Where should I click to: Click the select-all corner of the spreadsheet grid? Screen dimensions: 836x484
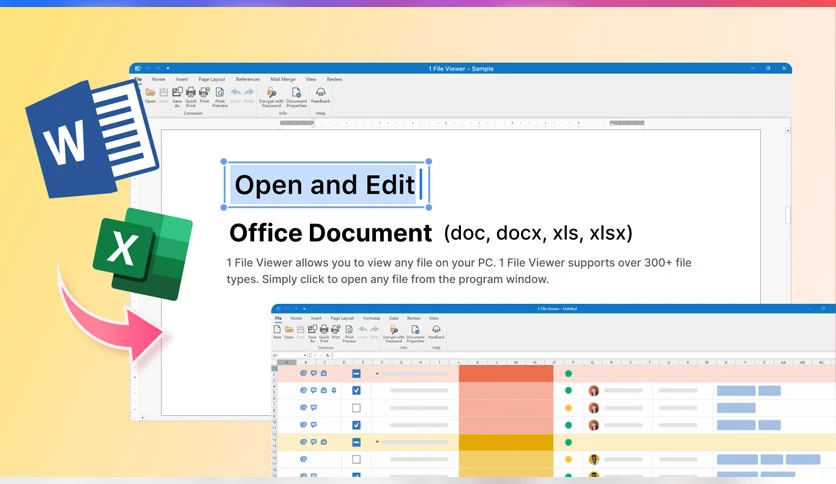click(x=275, y=362)
